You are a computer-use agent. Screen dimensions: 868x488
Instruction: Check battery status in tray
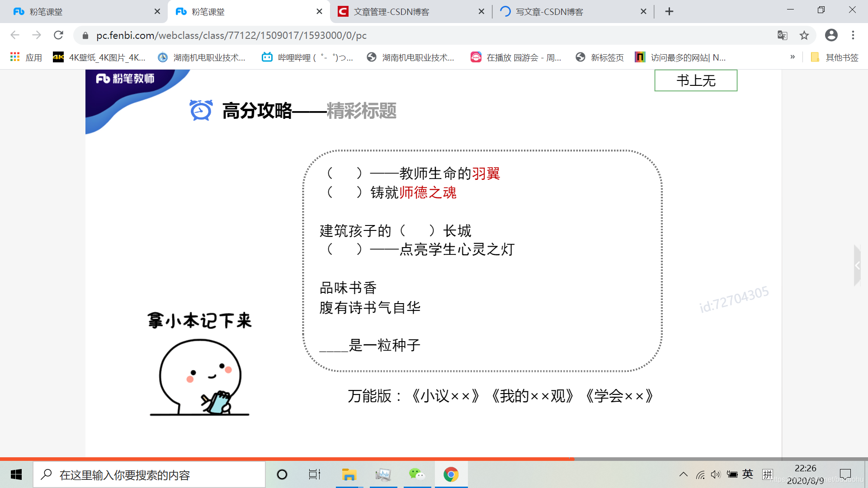732,474
